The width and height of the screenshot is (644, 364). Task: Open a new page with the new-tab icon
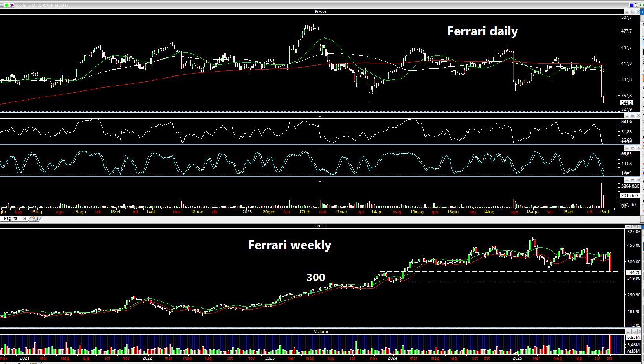click(x=35, y=219)
